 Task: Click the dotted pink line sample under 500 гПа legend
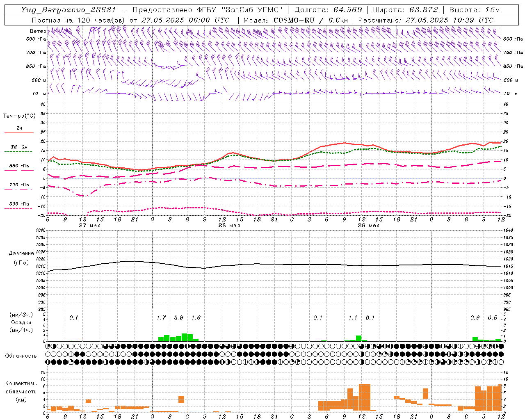tap(18, 209)
